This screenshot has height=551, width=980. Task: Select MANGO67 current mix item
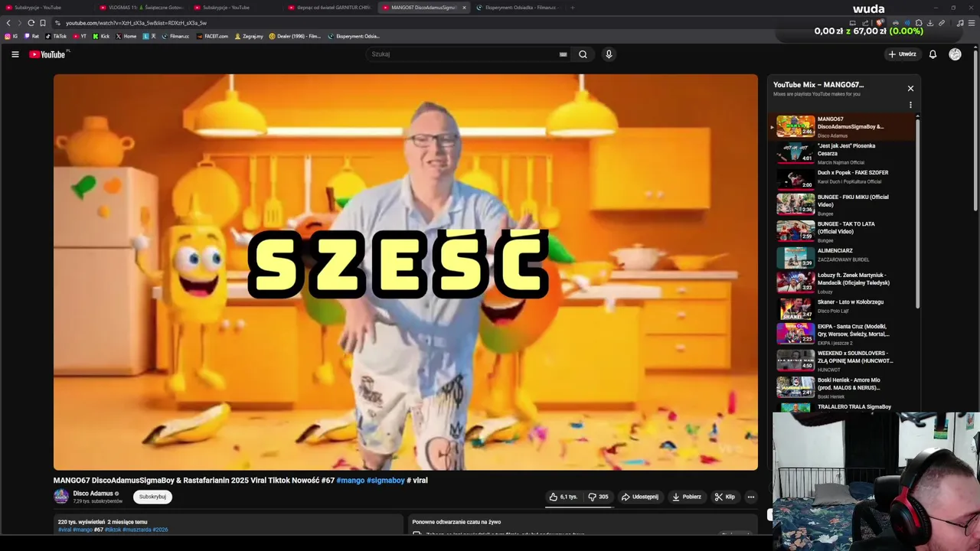click(x=842, y=127)
